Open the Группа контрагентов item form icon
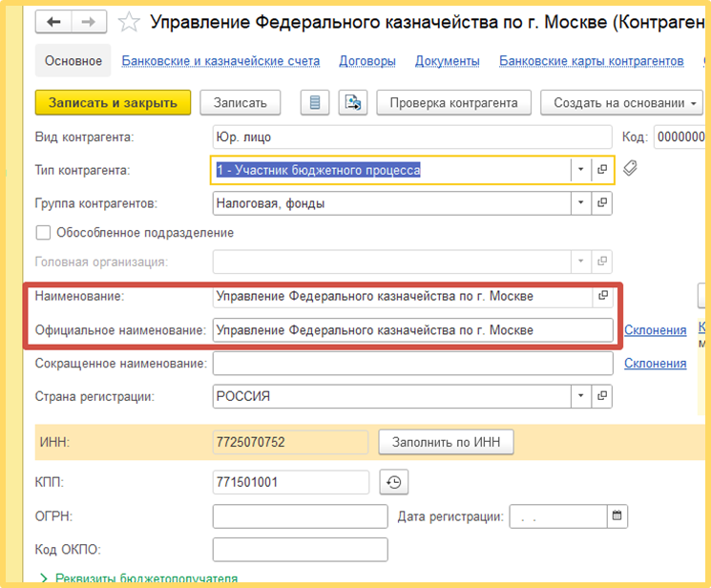This screenshot has width=711, height=588. coord(602,202)
